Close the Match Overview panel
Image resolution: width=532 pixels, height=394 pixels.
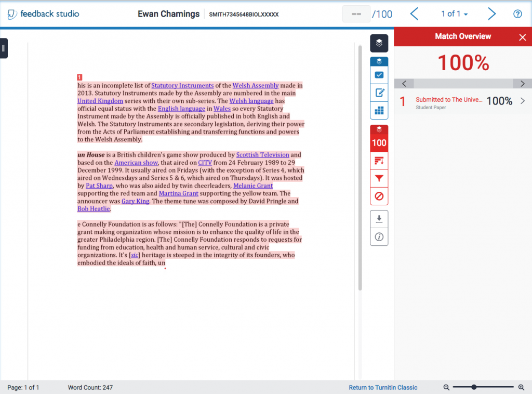[523, 37]
